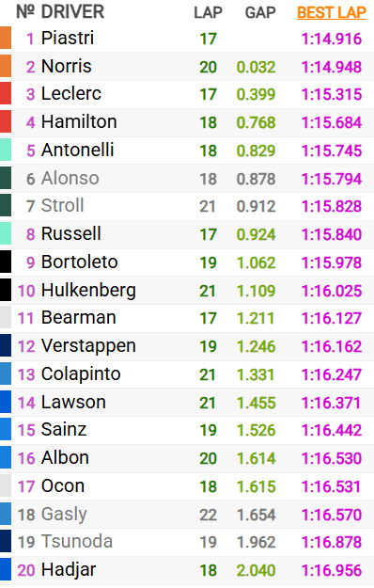Click Verstappen's navy team color swatch
Screen dimensions: 374x588
(x=6, y=345)
